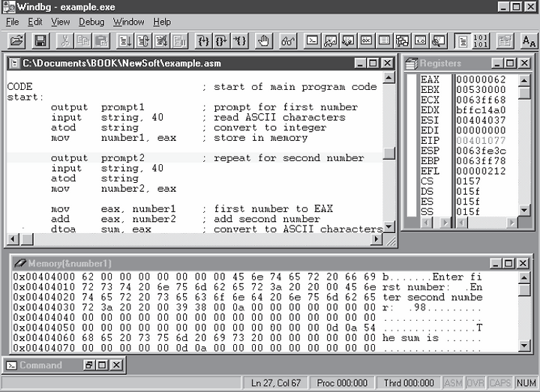This screenshot has height=392, width=540.
Task: Click 'Ln 27, Col 67' status bar entry
Action: [x=276, y=383]
